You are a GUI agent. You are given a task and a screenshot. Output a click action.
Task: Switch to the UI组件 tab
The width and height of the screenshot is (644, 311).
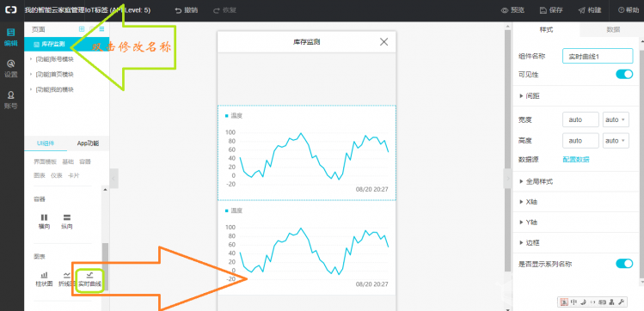point(46,143)
